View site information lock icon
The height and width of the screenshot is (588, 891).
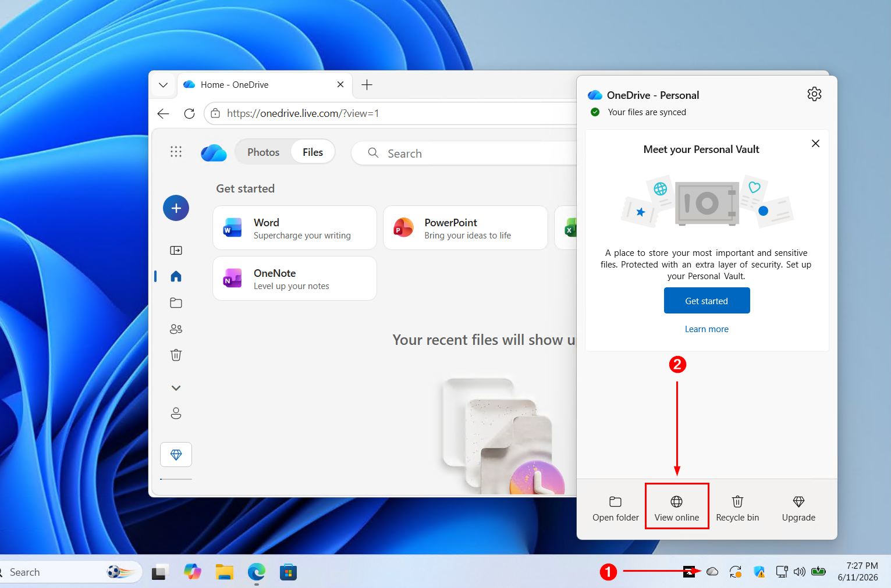[x=215, y=113]
